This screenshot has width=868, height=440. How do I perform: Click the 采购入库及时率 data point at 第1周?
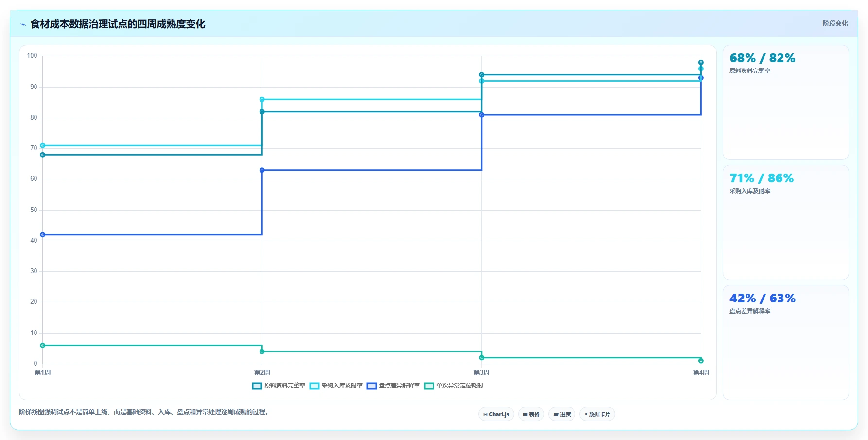pos(43,145)
